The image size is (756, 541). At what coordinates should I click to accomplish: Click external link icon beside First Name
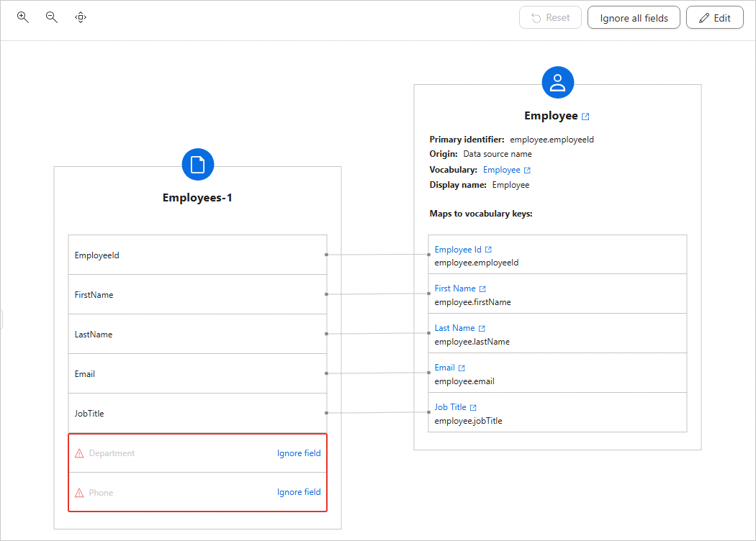pos(482,289)
